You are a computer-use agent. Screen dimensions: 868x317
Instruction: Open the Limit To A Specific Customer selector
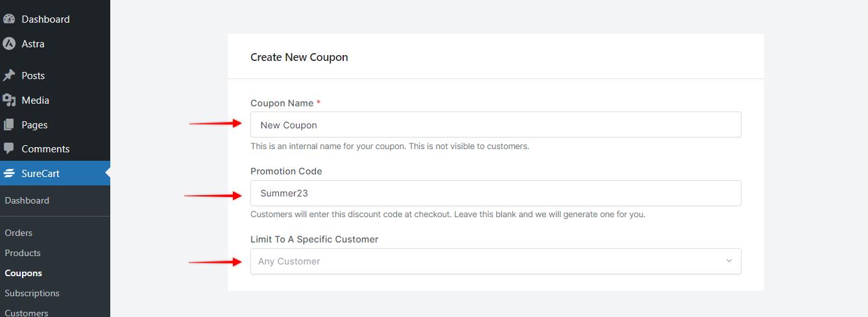pyautogui.click(x=496, y=261)
